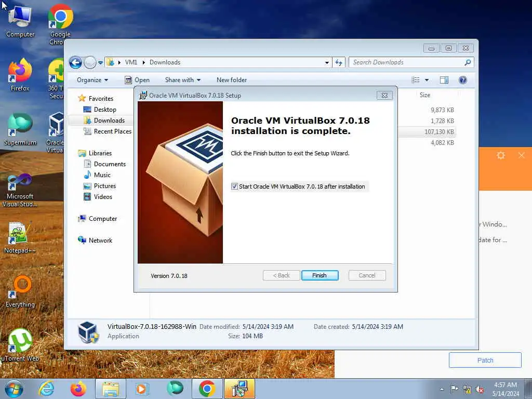Image resolution: width=532 pixels, height=399 pixels.
Task: Click Microsoft Visual Studio desktop shortcut
Action: coord(20,190)
